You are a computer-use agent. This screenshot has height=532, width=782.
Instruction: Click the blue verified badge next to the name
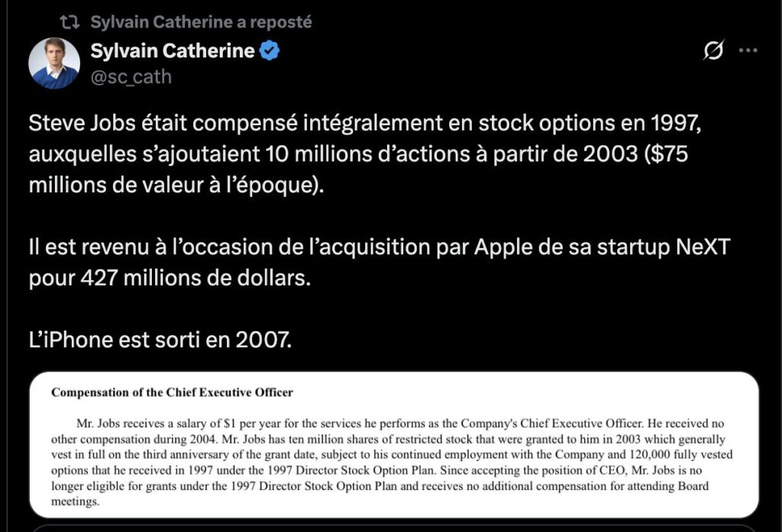point(270,50)
